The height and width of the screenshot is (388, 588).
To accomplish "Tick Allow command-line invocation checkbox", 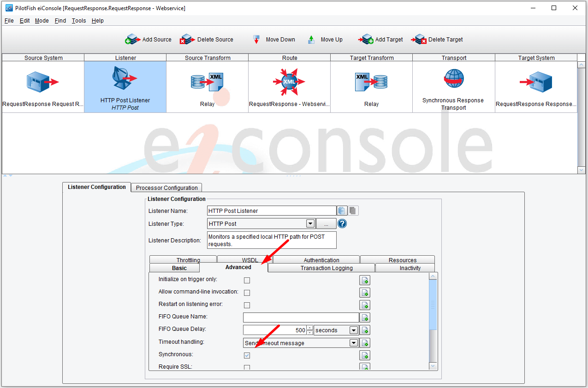I will (247, 293).
